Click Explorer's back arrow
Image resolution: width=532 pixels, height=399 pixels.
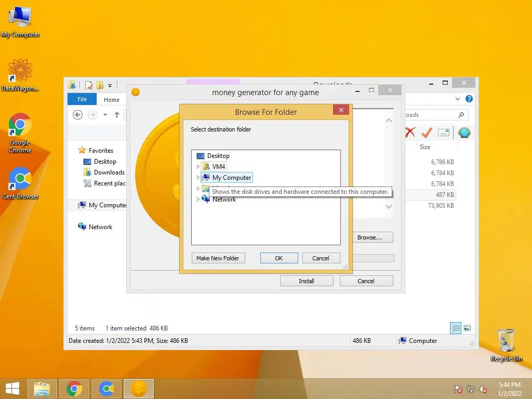[x=78, y=115]
